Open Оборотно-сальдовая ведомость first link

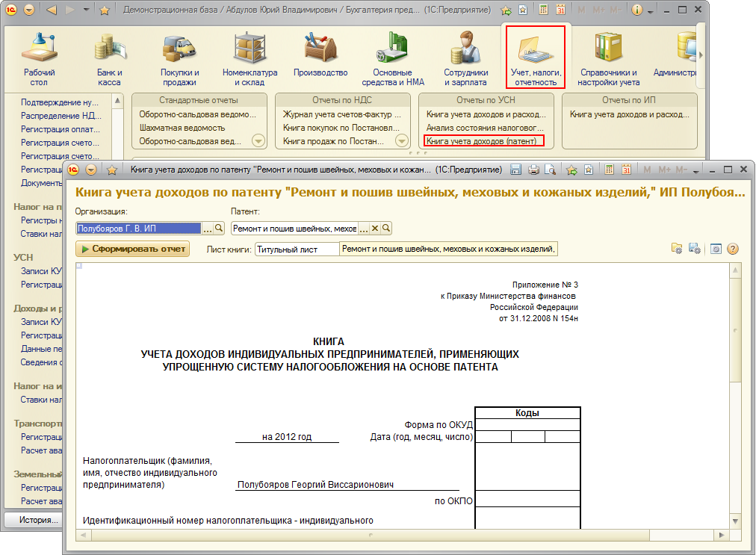coord(198,114)
